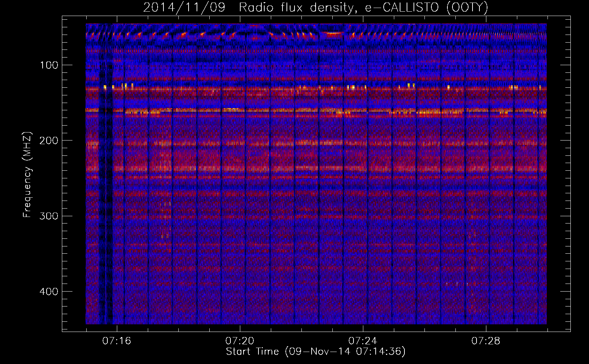Click the 07:20 time tick label

point(240,341)
